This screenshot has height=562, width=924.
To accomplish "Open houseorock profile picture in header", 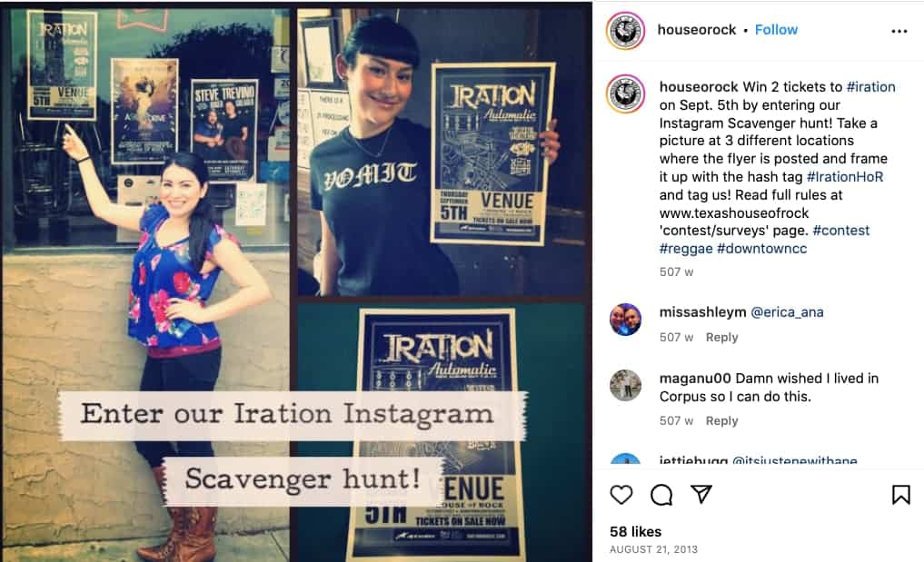I will 625,31.
